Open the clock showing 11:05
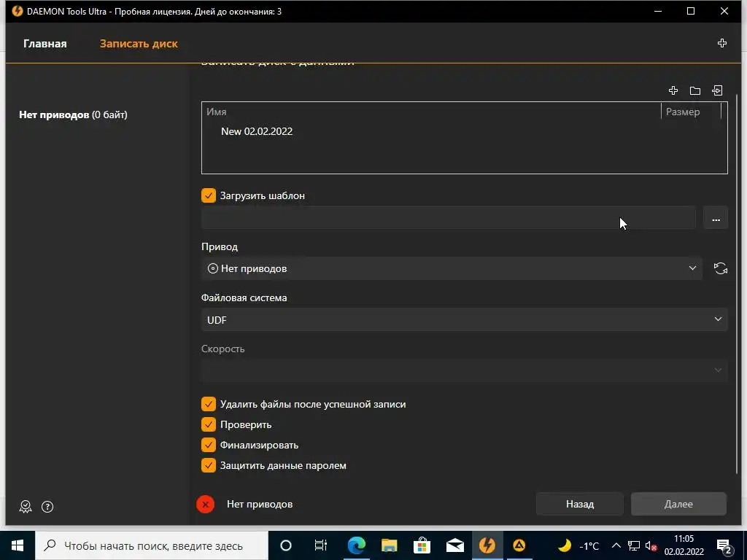The width and height of the screenshot is (747, 560). click(684, 545)
